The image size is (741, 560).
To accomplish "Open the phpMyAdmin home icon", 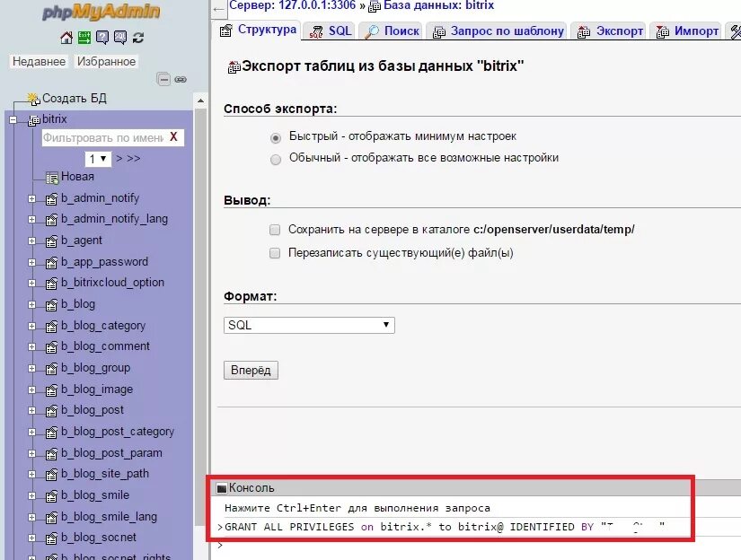I will [x=66, y=38].
